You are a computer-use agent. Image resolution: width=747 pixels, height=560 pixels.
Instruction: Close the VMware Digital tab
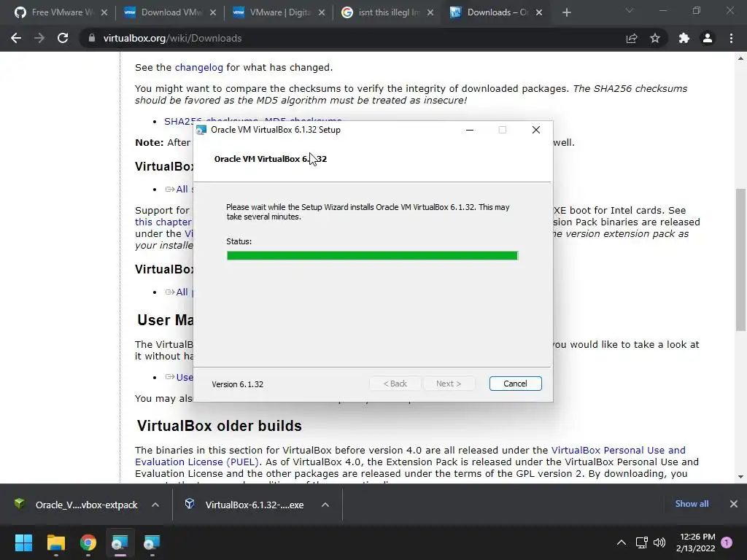coord(322,12)
